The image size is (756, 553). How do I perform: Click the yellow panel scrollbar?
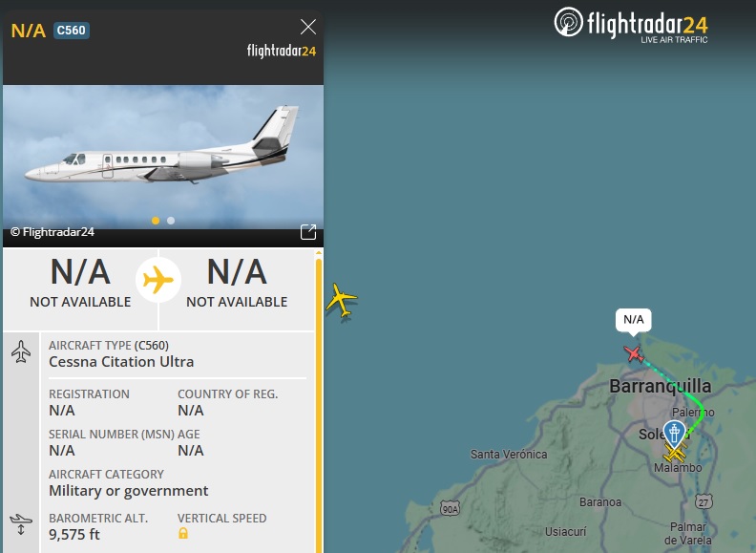[x=319, y=400]
